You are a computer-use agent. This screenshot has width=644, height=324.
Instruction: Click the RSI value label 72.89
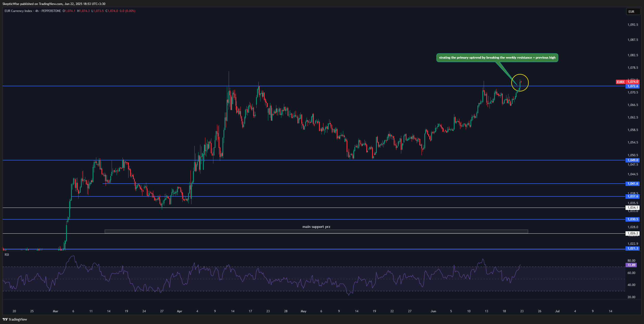pos(631,265)
